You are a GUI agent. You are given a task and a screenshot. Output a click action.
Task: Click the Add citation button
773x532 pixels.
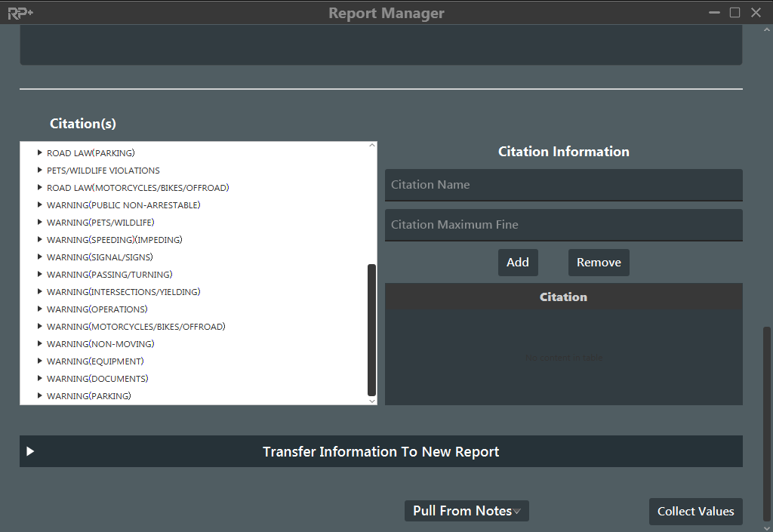518,263
